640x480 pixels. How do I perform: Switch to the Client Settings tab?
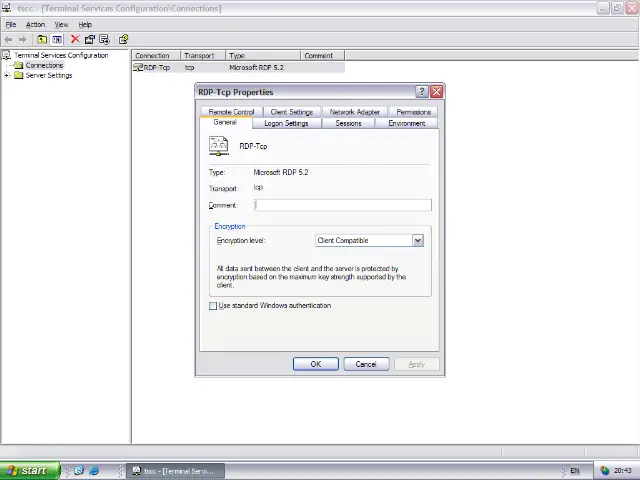tap(292, 112)
